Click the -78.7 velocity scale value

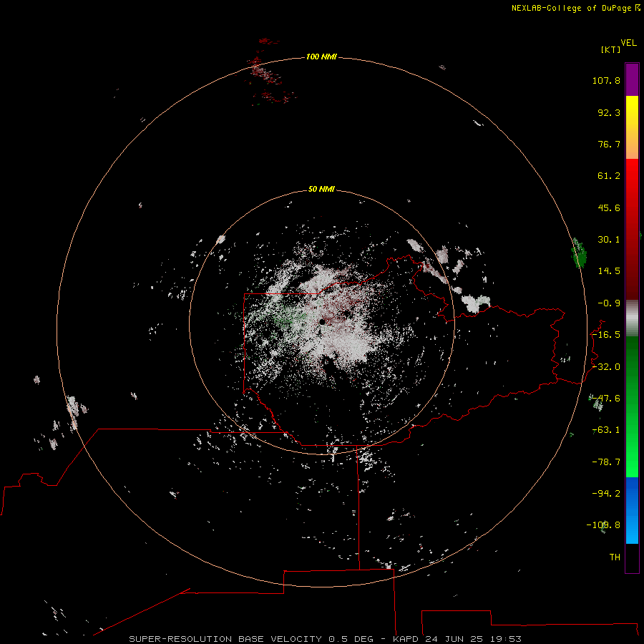click(x=606, y=462)
